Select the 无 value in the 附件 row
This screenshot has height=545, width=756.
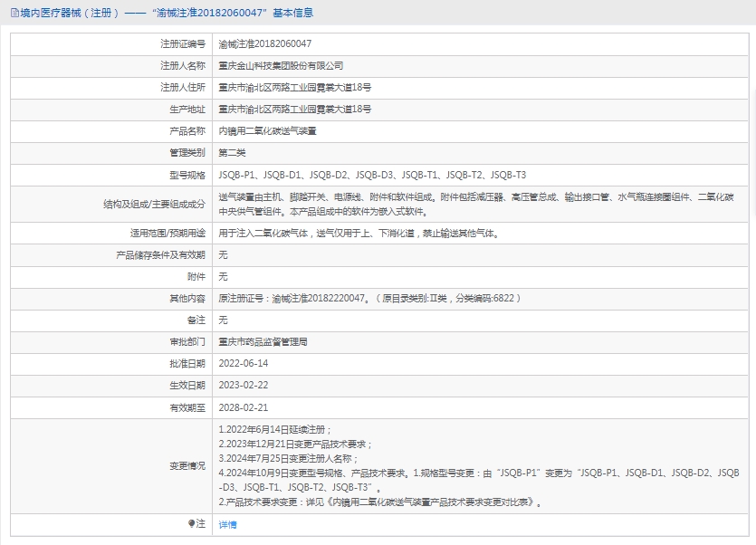point(223,277)
